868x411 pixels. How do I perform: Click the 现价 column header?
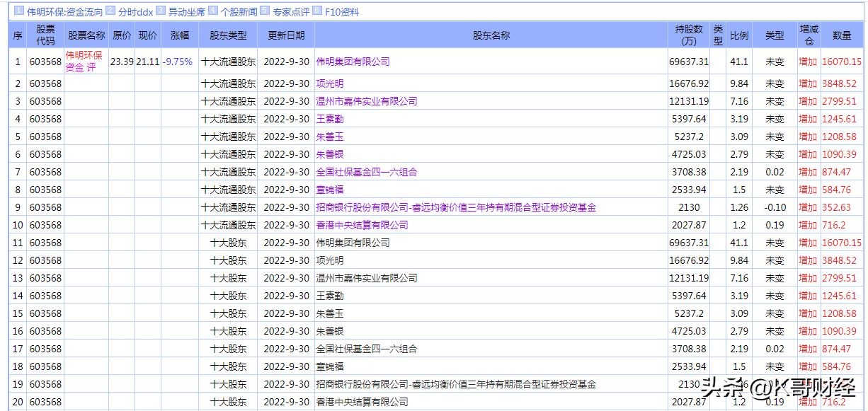(147, 35)
